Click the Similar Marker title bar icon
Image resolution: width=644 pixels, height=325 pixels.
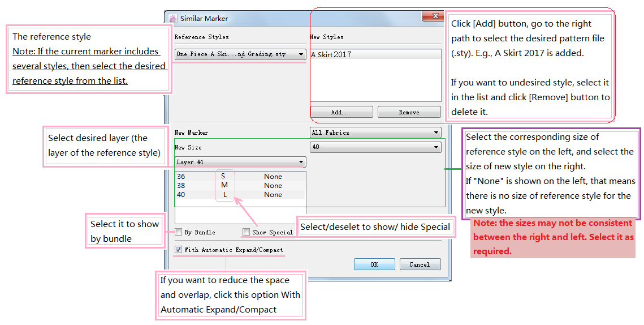tap(173, 18)
